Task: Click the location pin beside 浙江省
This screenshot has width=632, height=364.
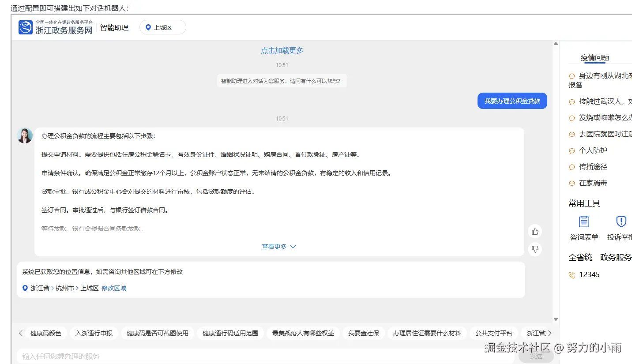Action: 25,288
